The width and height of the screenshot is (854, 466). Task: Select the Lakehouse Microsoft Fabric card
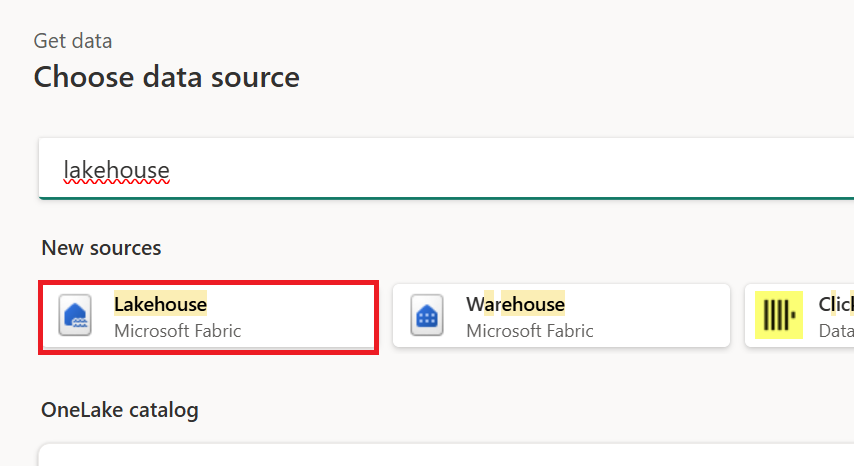[209, 317]
